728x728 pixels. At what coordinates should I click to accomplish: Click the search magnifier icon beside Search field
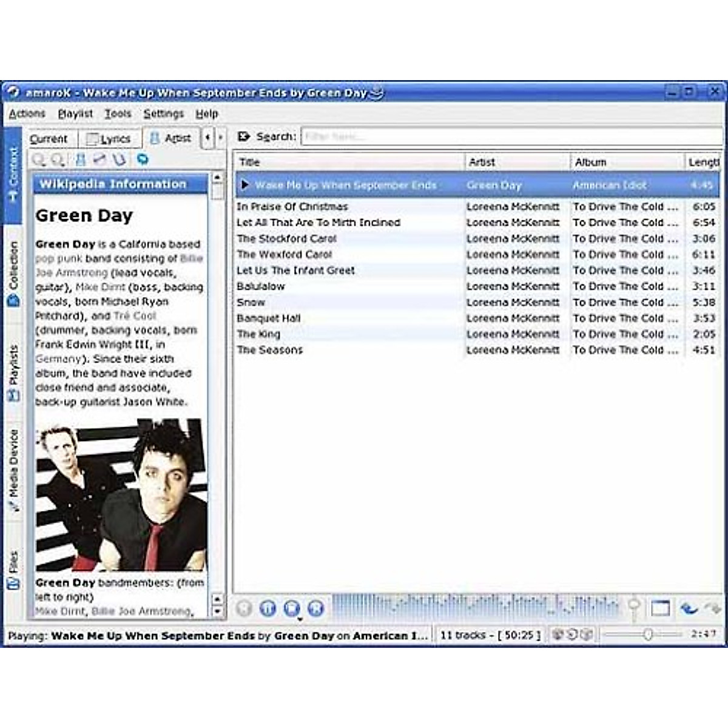point(244,136)
